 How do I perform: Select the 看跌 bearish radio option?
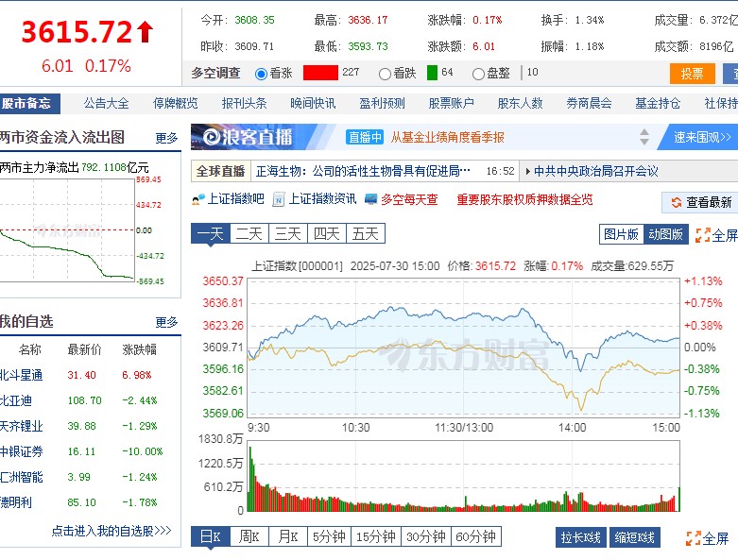point(385,74)
